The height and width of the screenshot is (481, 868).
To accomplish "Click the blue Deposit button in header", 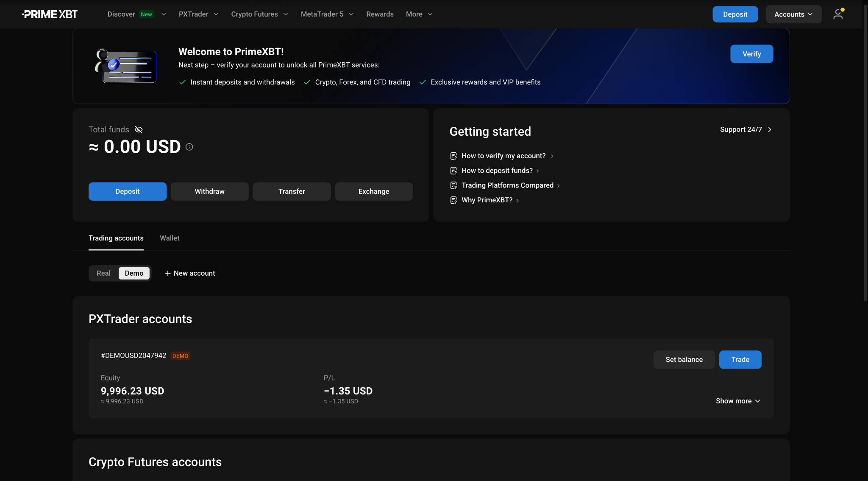I will pyautogui.click(x=735, y=14).
